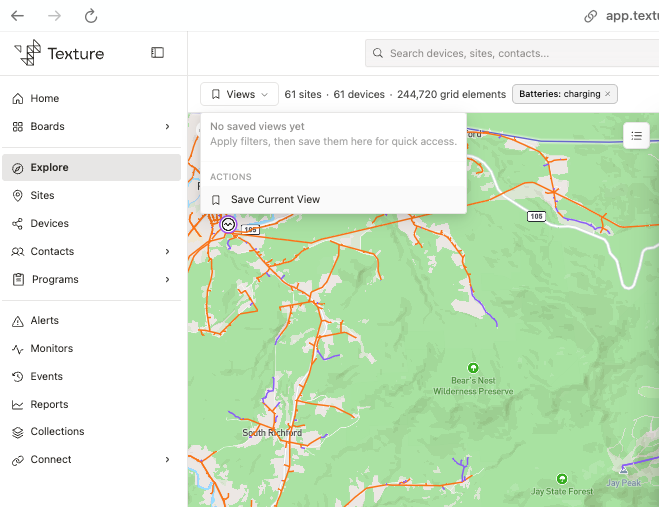Click the Devices share-node icon
Screen dimensions: 659x507
(x=18, y=224)
